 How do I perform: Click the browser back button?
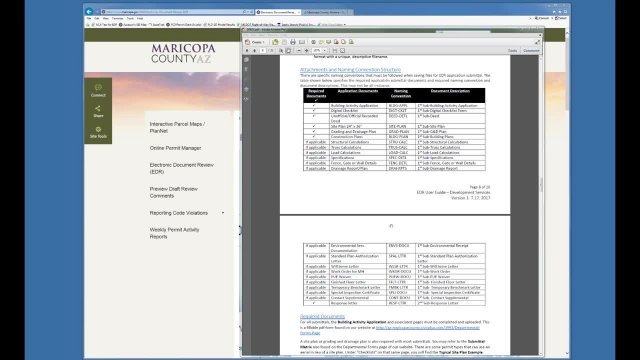tap(89, 12)
